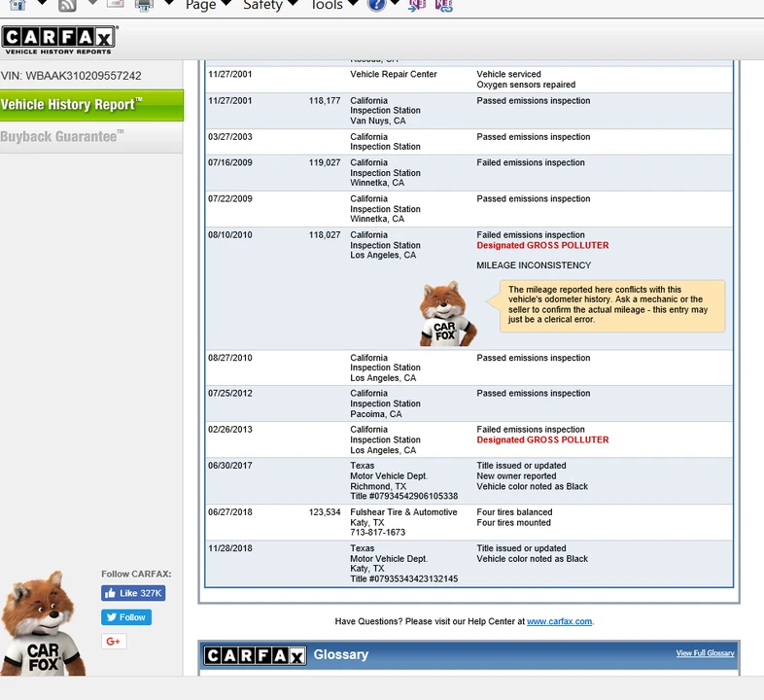Open the Home button dropdown arrow
764x700 pixels.
(43, 3)
